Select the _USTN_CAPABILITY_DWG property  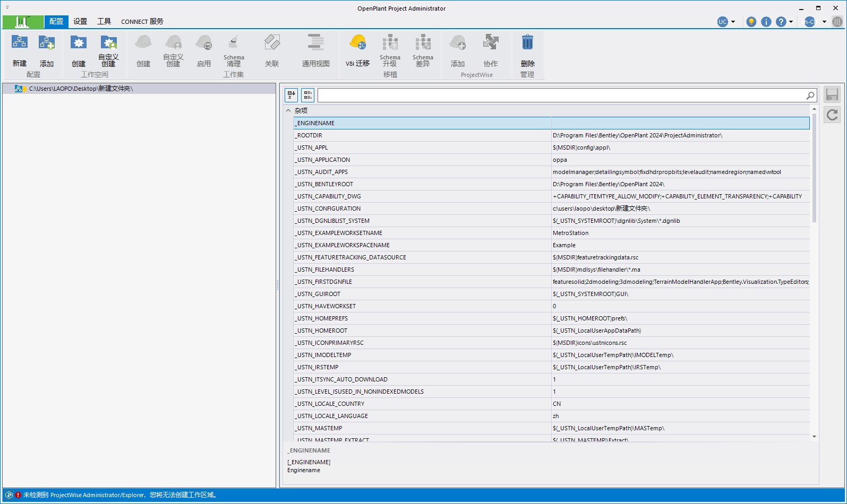click(x=552, y=196)
